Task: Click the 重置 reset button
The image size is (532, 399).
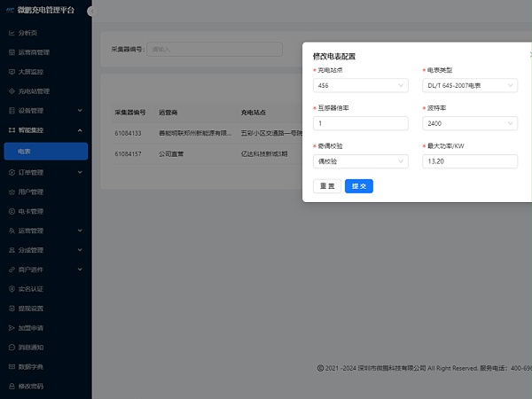Action: pyautogui.click(x=327, y=186)
